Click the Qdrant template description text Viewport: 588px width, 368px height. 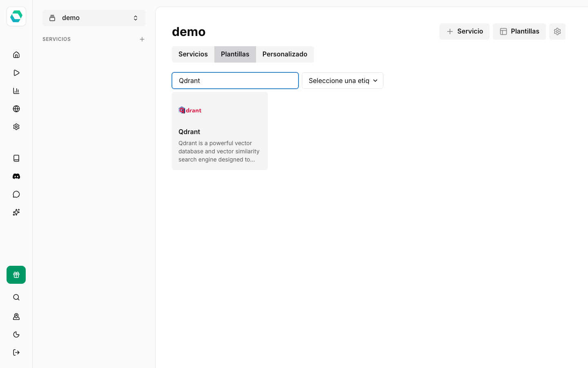219,151
